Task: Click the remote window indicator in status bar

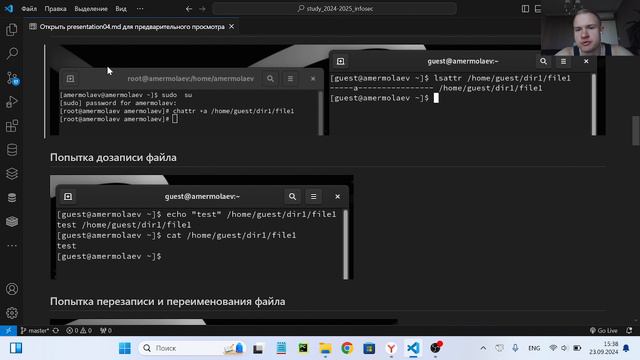Action: pyautogui.click(x=8, y=331)
